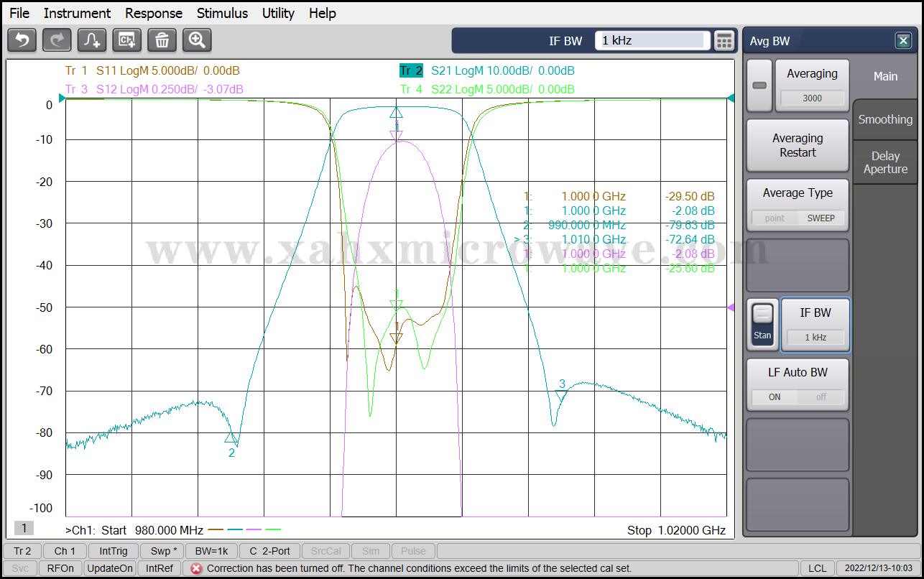Open the Help menu
924x579 pixels.
coord(323,13)
